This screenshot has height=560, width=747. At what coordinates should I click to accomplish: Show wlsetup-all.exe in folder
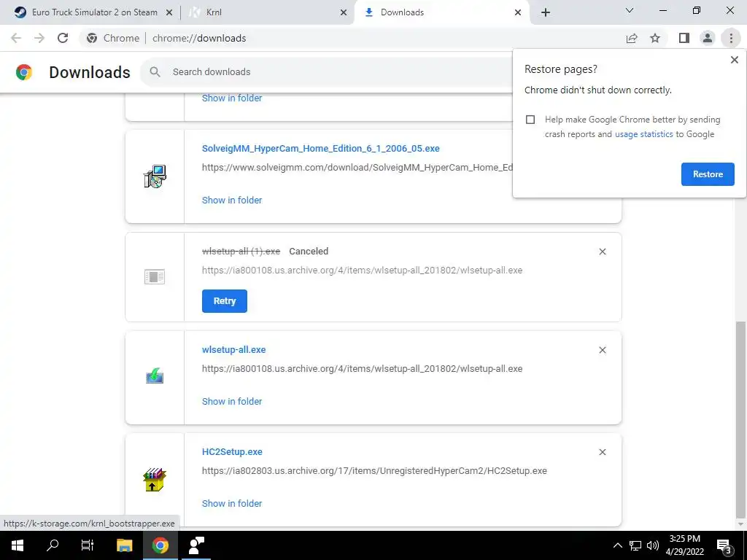[x=232, y=402]
